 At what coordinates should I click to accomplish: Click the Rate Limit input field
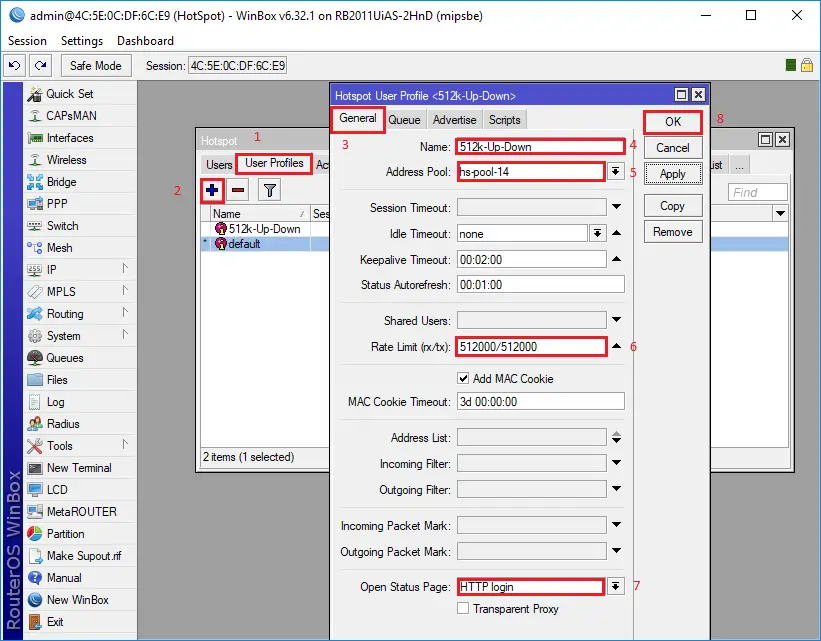click(531, 347)
